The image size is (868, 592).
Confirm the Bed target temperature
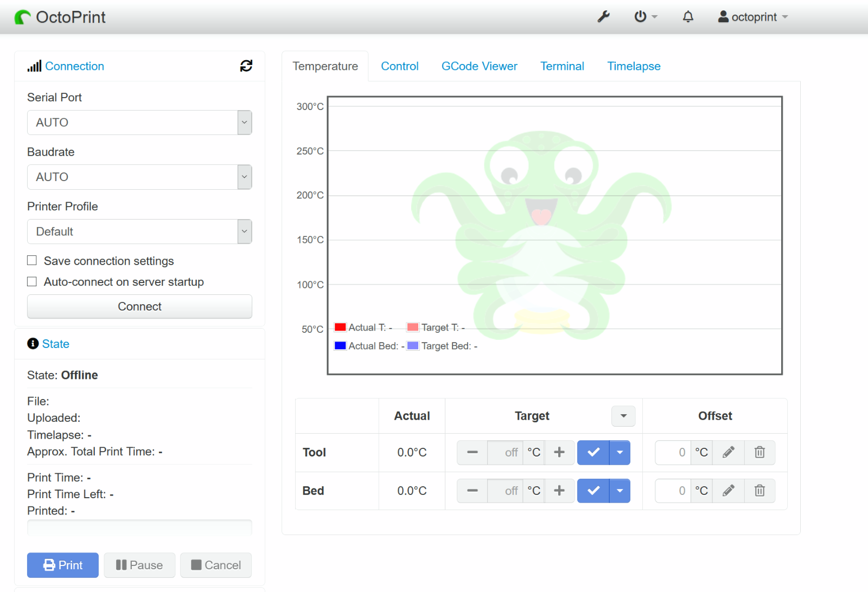593,491
